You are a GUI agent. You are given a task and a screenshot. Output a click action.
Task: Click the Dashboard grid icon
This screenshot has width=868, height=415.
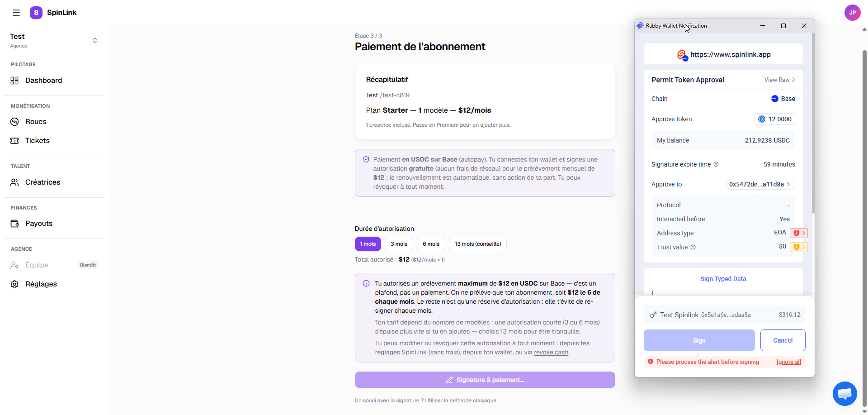click(x=14, y=81)
